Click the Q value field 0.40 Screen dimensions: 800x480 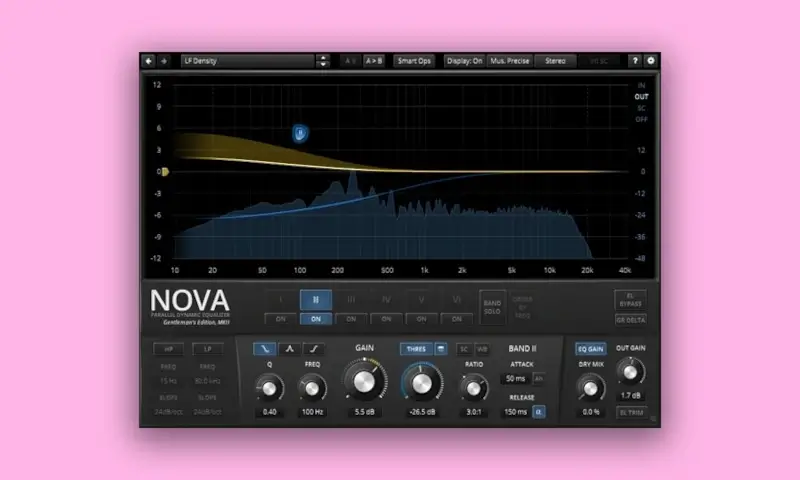(x=269, y=412)
